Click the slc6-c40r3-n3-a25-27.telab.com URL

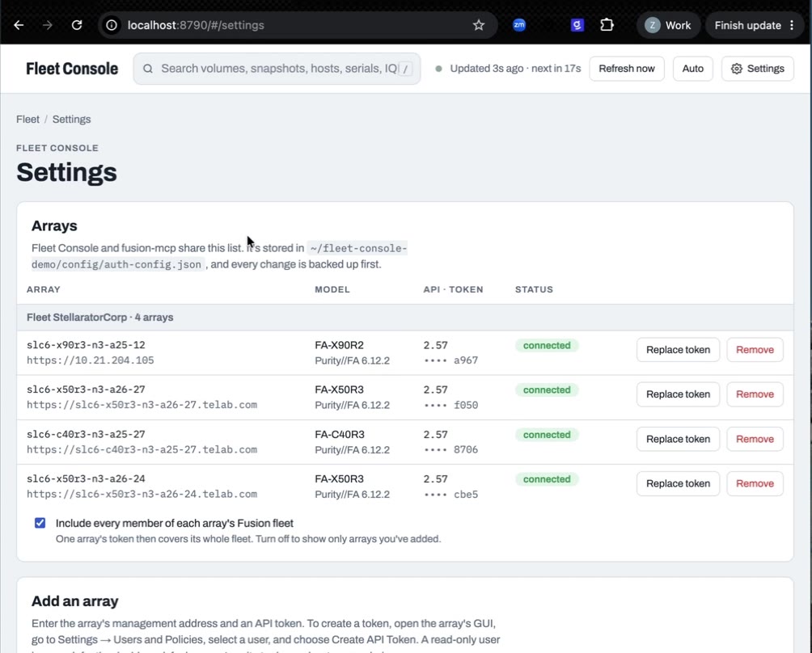[x=142, y=449]
